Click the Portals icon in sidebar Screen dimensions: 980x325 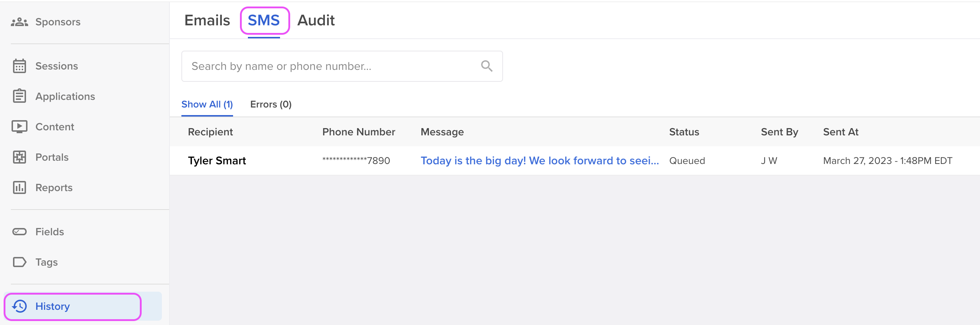click(20, 157)
